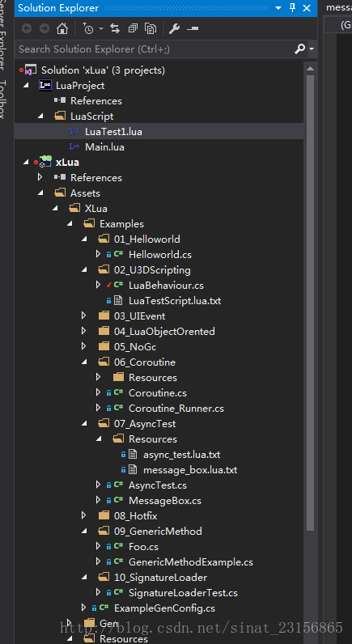
Task: Click the xLua C# project icon
Action: [x=45, y=163]
